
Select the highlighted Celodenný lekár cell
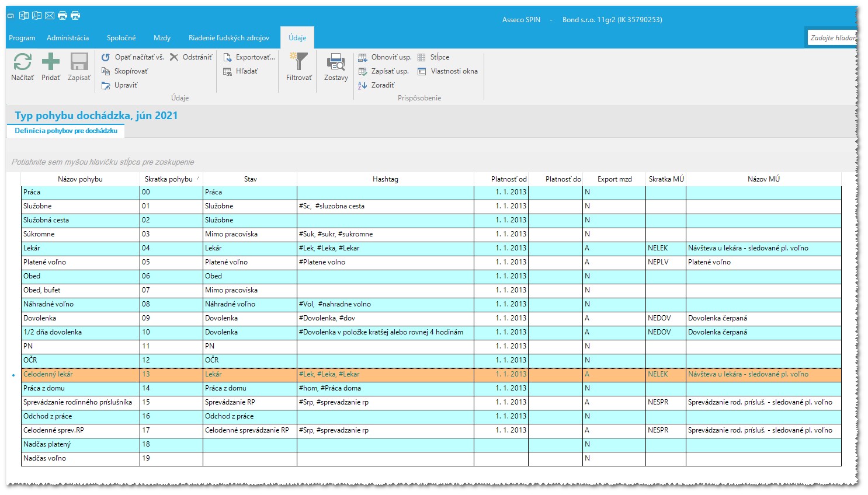tap(81, 374)
